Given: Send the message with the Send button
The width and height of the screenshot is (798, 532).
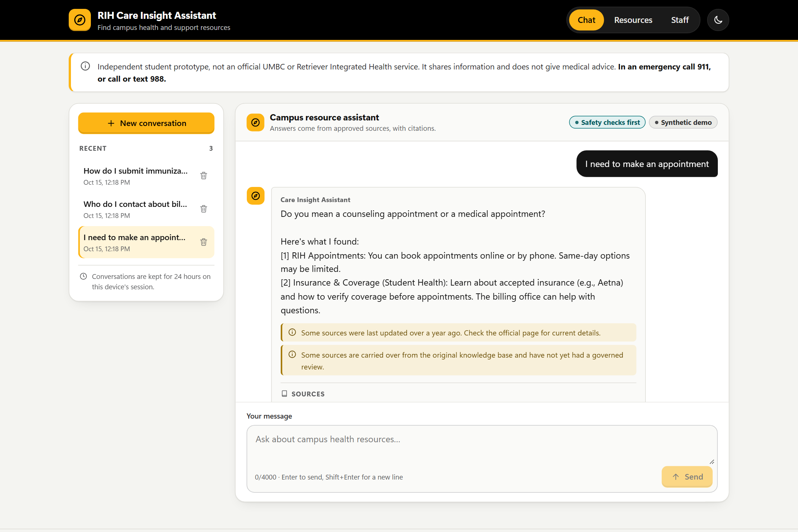Looking at the screenshot, I should point(687,477).
